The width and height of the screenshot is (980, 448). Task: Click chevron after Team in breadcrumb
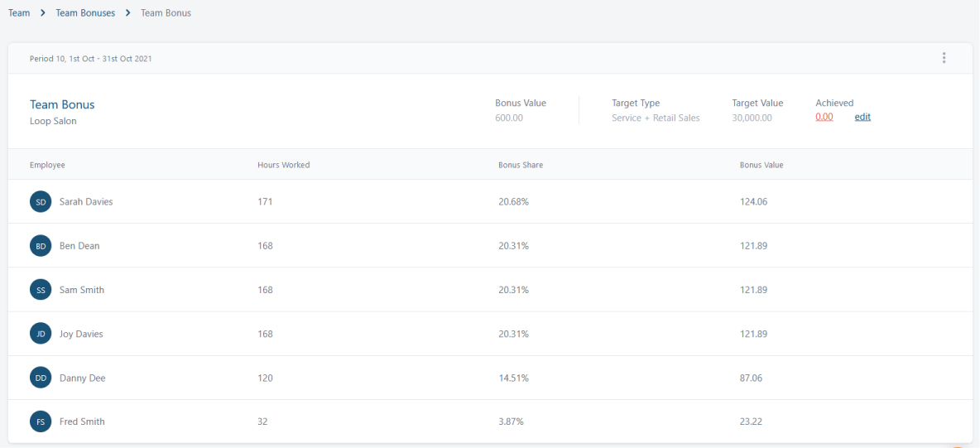coord(43,12)
